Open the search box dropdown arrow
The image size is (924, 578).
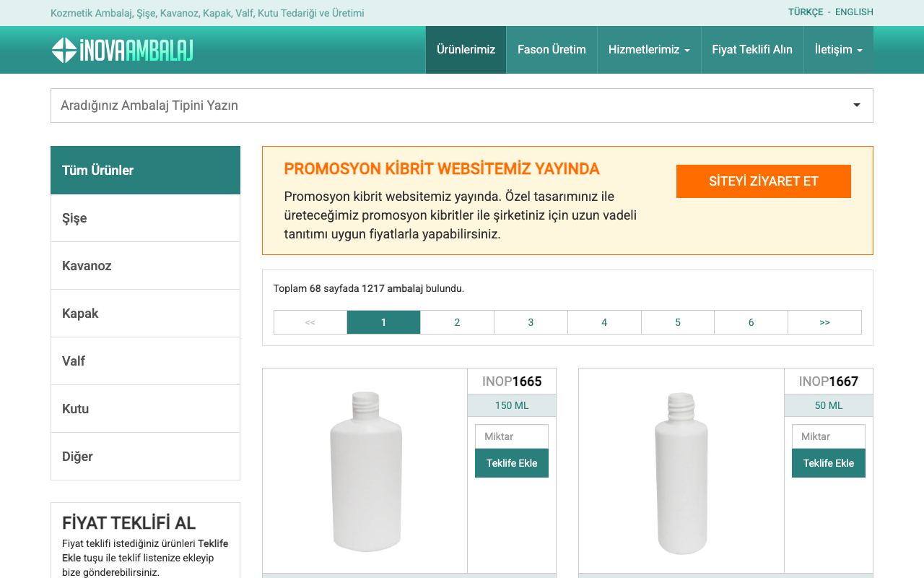857,105
